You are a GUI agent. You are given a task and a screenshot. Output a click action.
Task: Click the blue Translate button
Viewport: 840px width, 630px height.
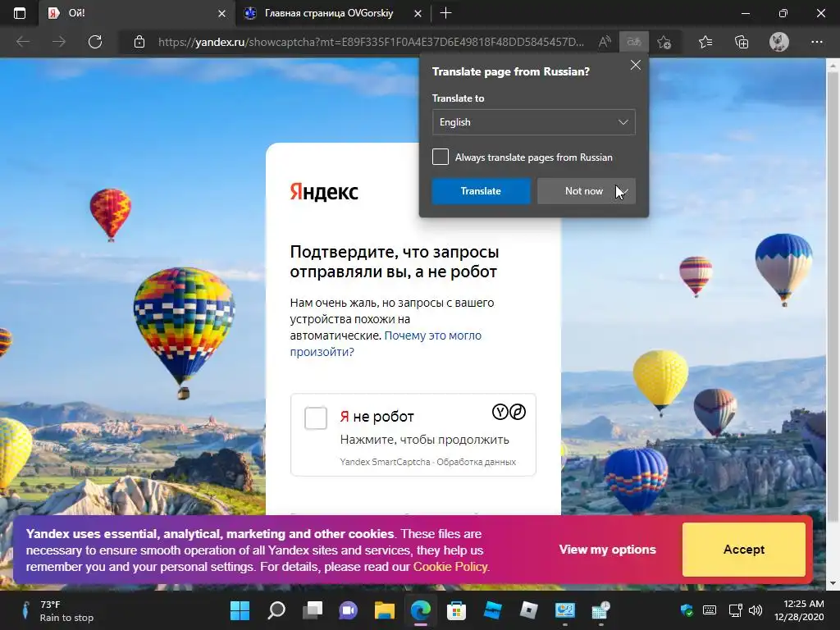click(481, 191)
